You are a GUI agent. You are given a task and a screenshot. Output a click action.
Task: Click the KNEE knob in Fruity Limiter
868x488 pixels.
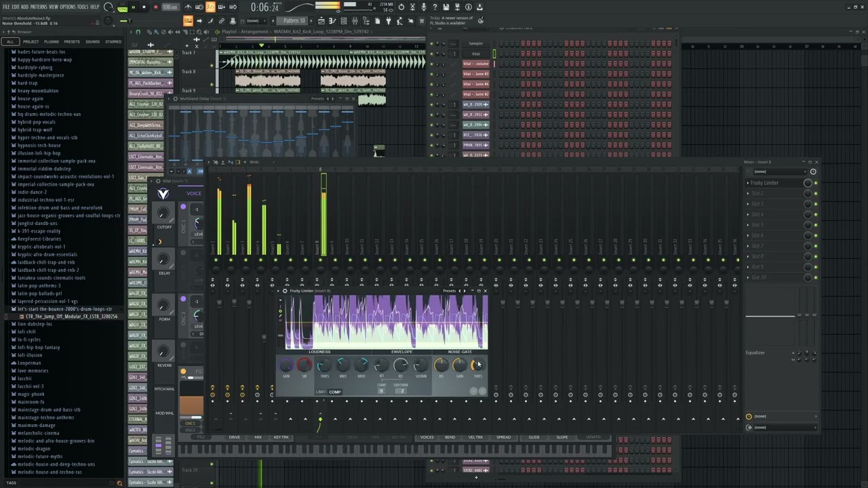(343, 365)
